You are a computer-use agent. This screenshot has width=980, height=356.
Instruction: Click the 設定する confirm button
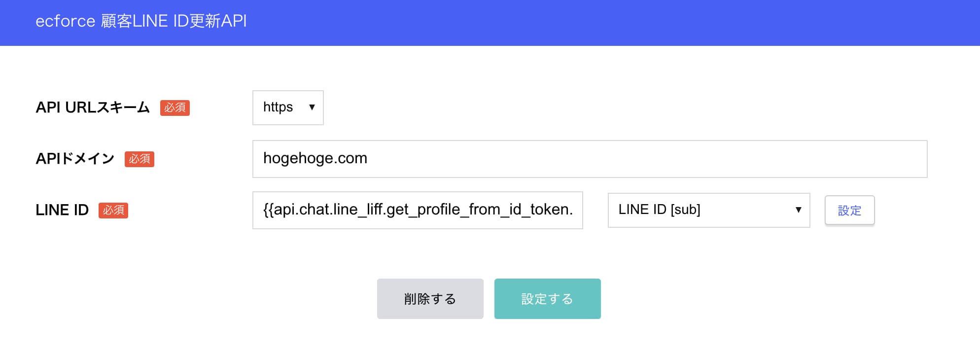pyautogui.click(x=547, y=298)
